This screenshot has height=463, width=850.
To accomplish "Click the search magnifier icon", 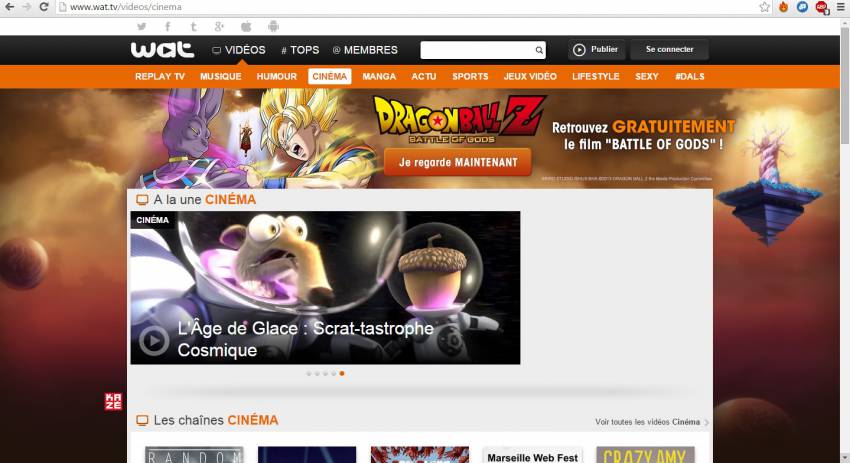I will [x=539, y=50].
